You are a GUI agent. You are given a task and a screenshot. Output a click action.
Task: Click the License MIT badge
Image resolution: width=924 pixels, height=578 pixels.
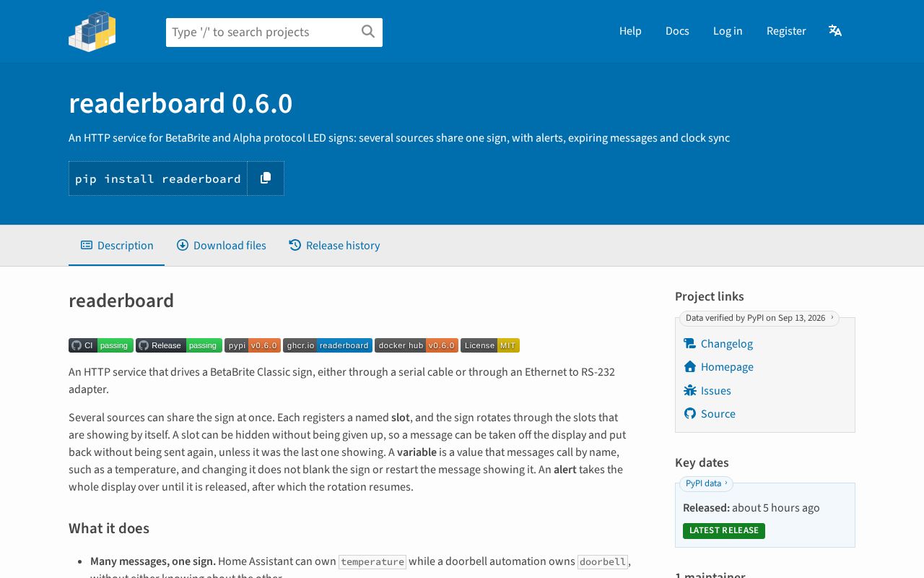pos(490,345)
